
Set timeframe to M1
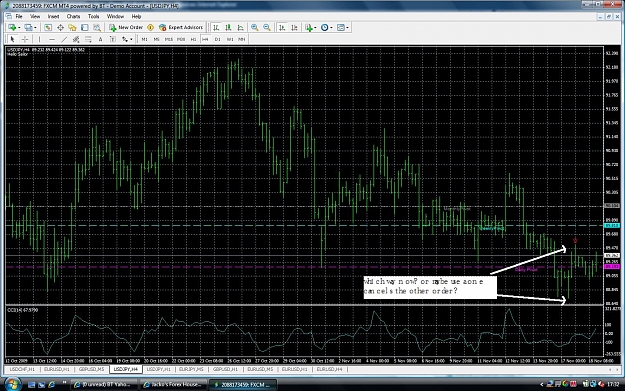144,39
